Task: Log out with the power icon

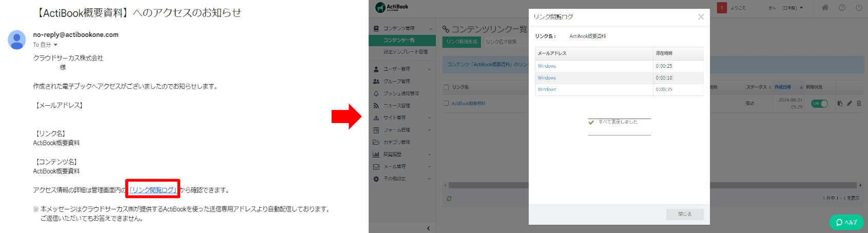Action: (x=859, y=8)
